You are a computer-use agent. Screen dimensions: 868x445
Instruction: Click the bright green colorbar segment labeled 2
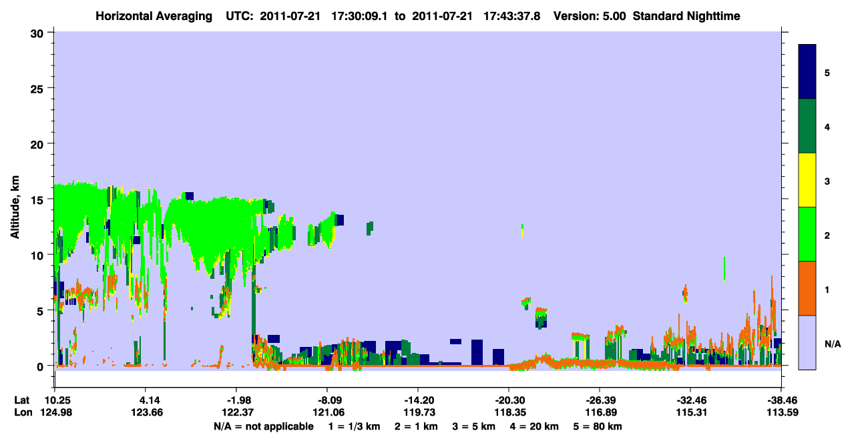[807, 234]
